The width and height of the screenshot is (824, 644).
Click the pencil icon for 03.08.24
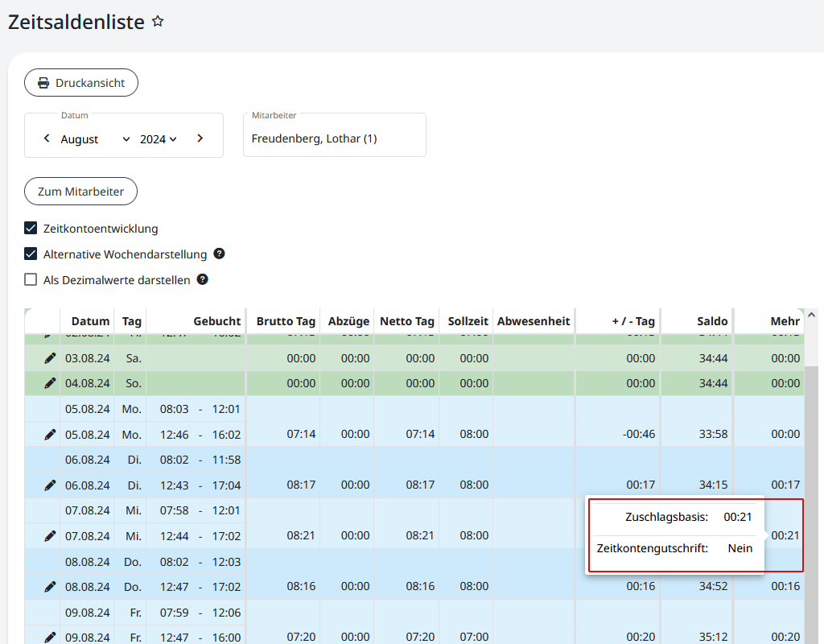50,358
